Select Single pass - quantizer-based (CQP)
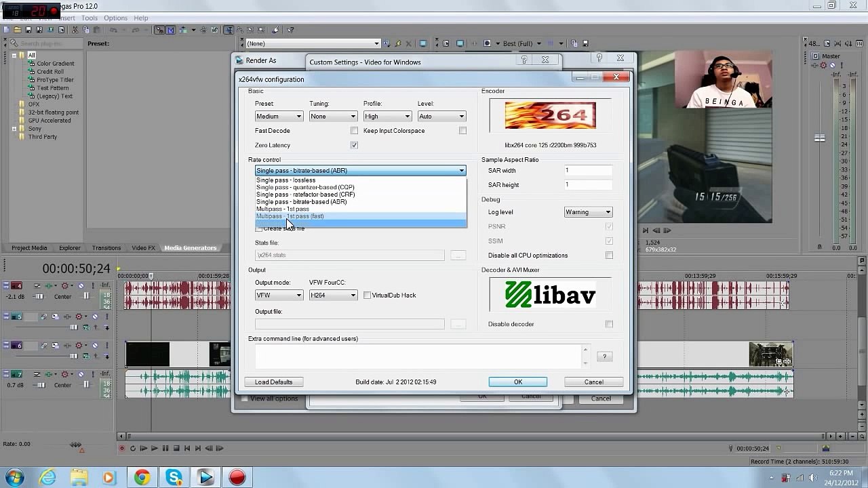Viewport: 868px width, 488px height. click(361, 187)
